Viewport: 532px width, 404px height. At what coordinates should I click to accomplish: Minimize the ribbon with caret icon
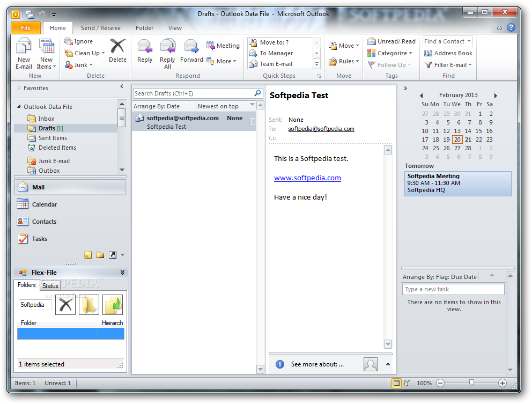click(499, 28)
